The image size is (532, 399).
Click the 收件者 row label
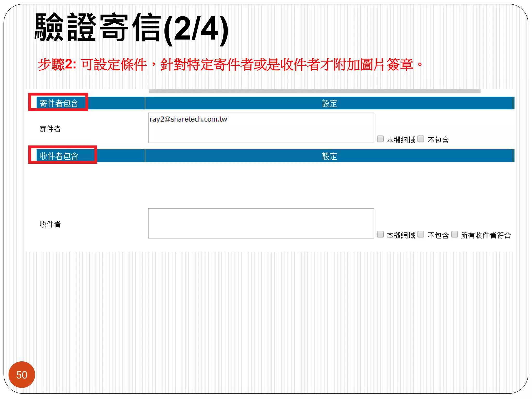50,224
